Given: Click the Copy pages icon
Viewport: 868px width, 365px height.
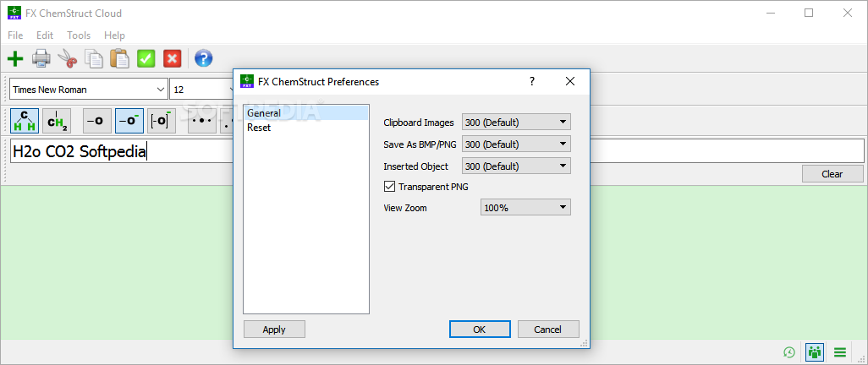Looking at the screenshot, I should [x=94, y=58].
